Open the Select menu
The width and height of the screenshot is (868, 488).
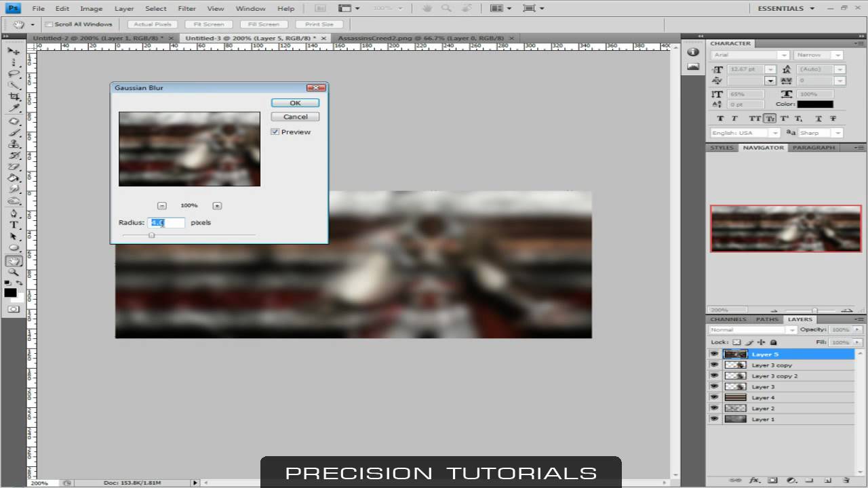[155, 8]
